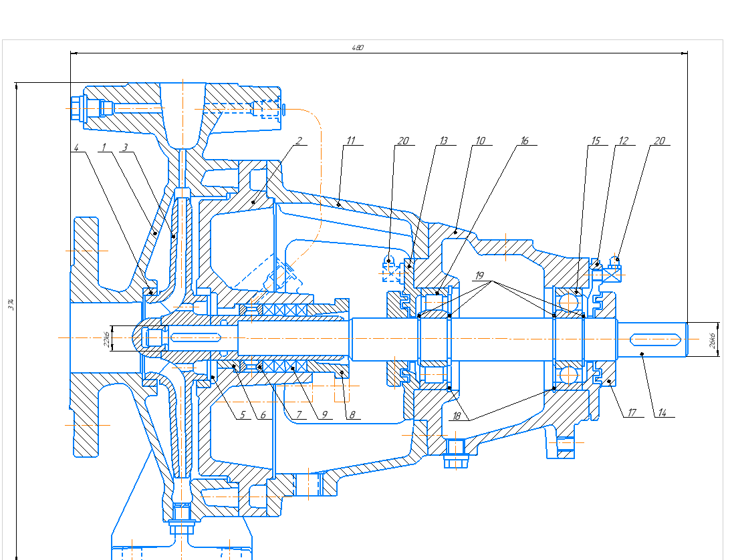Click callout number 14 for shaft end
The width and height of the screenshot is (730, 560).
tap(662, 412)
